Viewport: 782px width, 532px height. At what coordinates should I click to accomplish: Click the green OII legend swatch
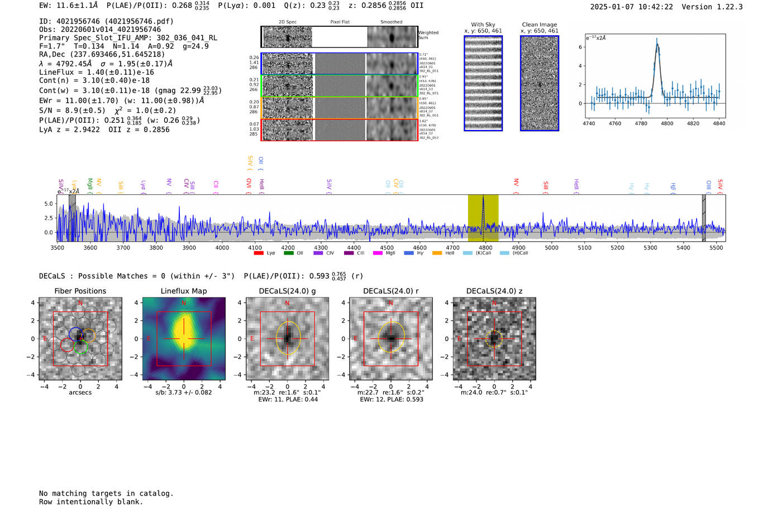[x=288, y=253]
